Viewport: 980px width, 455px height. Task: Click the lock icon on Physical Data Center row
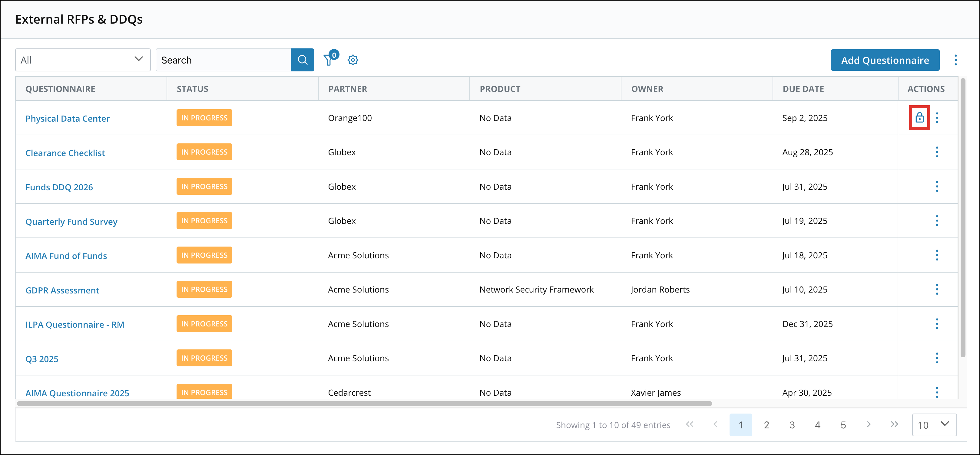click(x=920, y=118)
